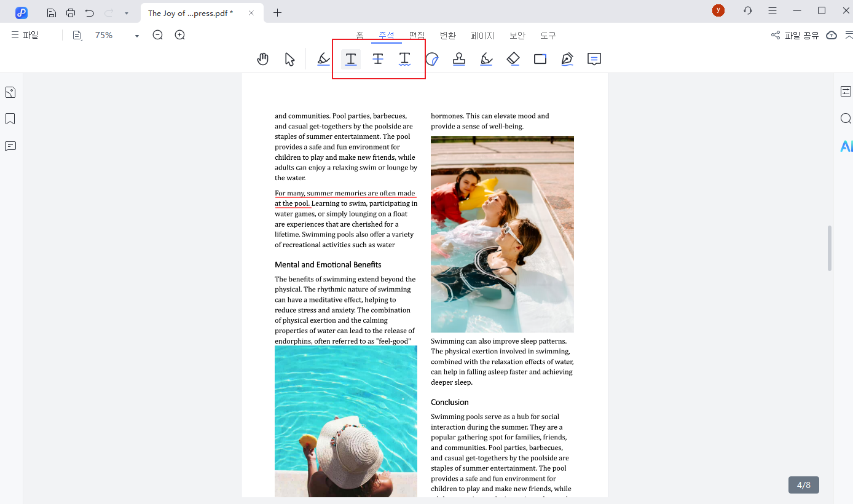Save the document with disk icon
This screenshot has width=853, height=504.
pos(52,13)
